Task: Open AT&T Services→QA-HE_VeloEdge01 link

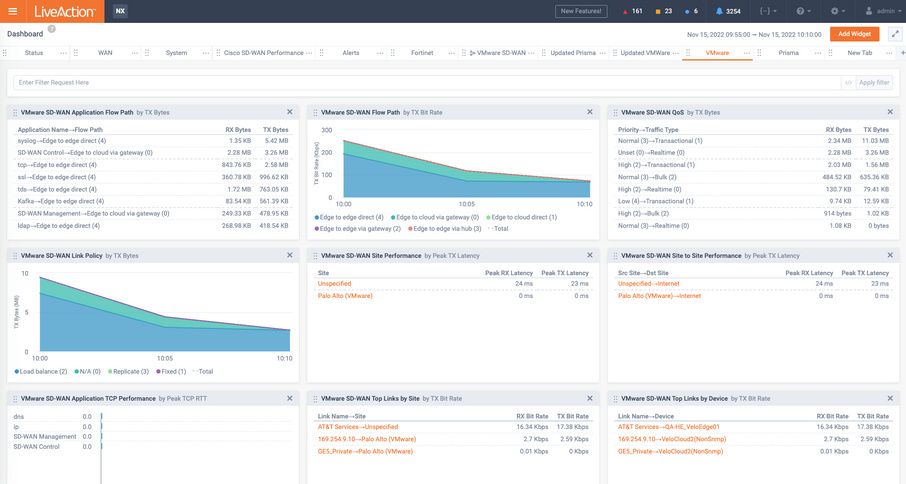Action: click(669, 427)
